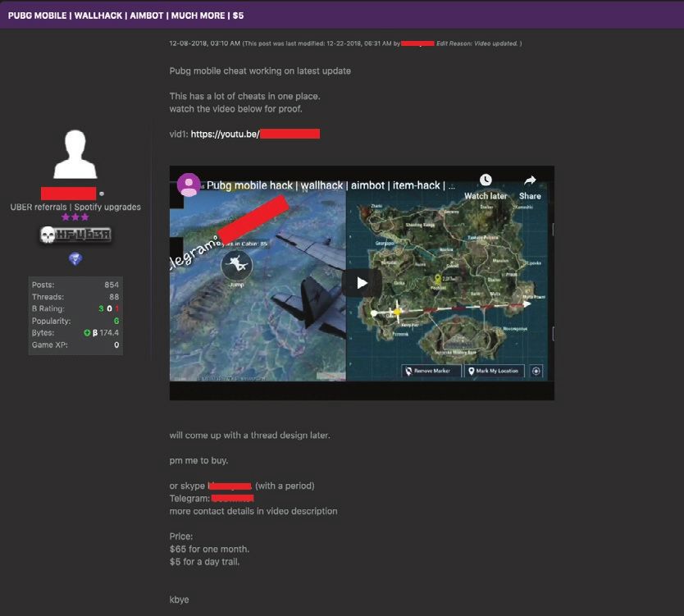This screenshot has width=684, height=616.
Task: Click the '$5 for a day trail.' line
Action: (204, 562)
